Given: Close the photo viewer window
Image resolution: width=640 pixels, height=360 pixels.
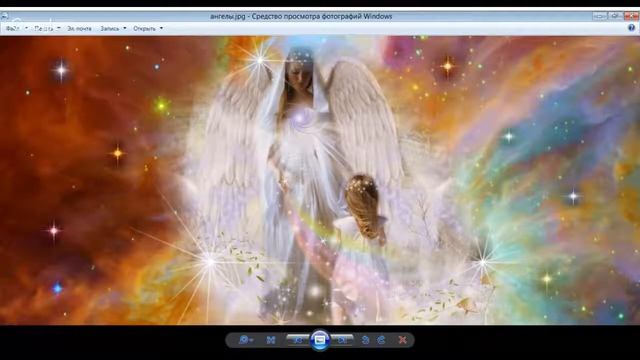Looking at the screenshot, I should click(x=631, y=16).
